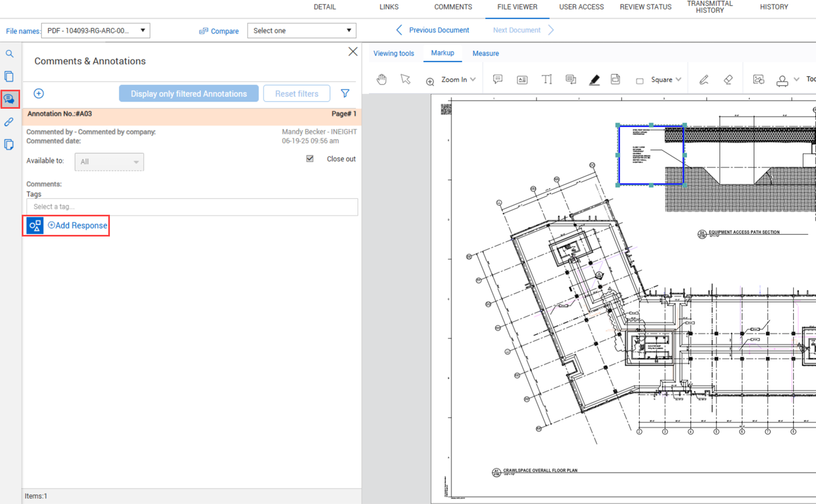Open the Review Status tab

point(645,7)
